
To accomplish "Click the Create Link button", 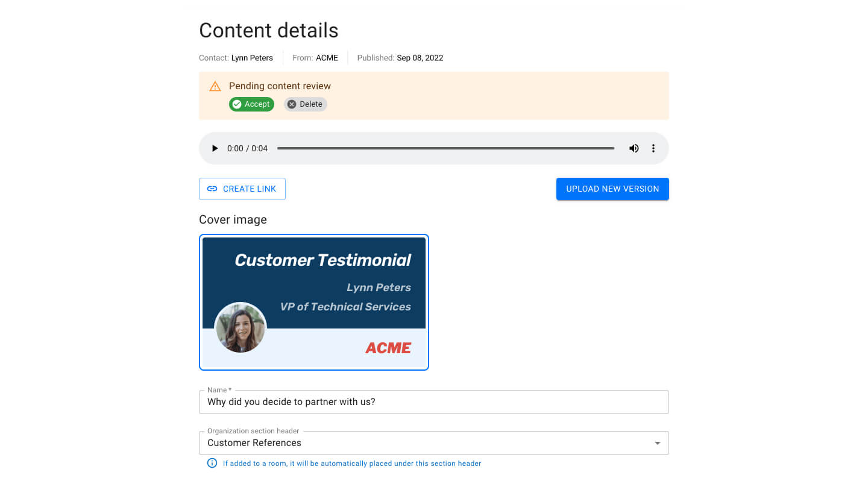I will (x=242, y=189).
